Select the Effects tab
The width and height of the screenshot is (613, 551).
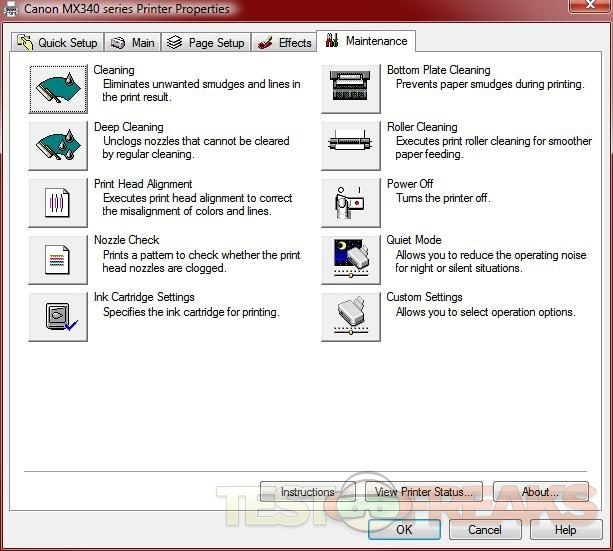pyautogui.click(x=284, y=43)
